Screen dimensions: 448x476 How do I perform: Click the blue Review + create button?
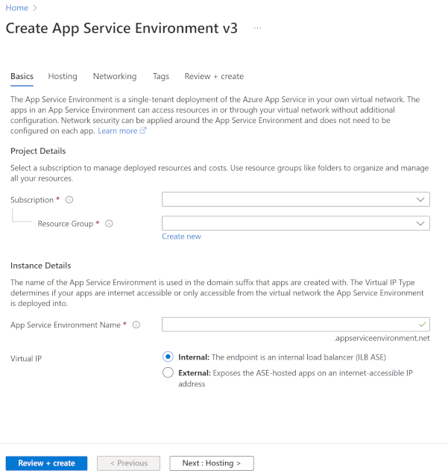coord(46,463)
